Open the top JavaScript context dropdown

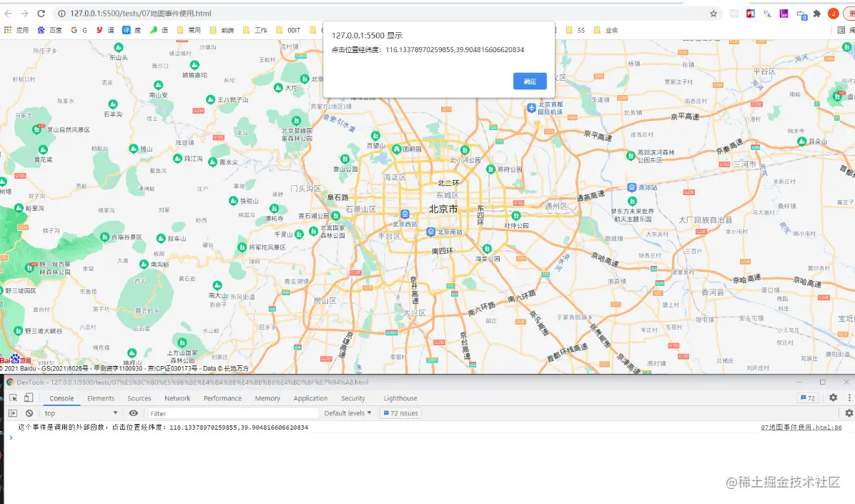(x=81, y=413)
